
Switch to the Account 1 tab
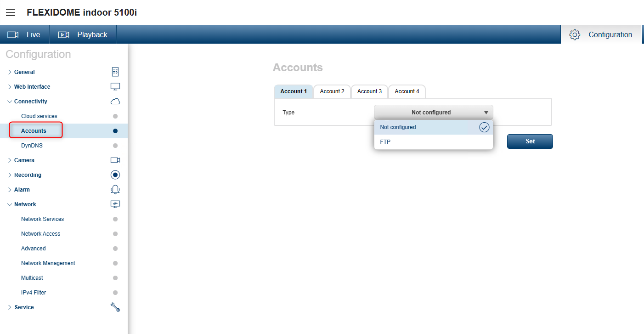click(294, 91)
